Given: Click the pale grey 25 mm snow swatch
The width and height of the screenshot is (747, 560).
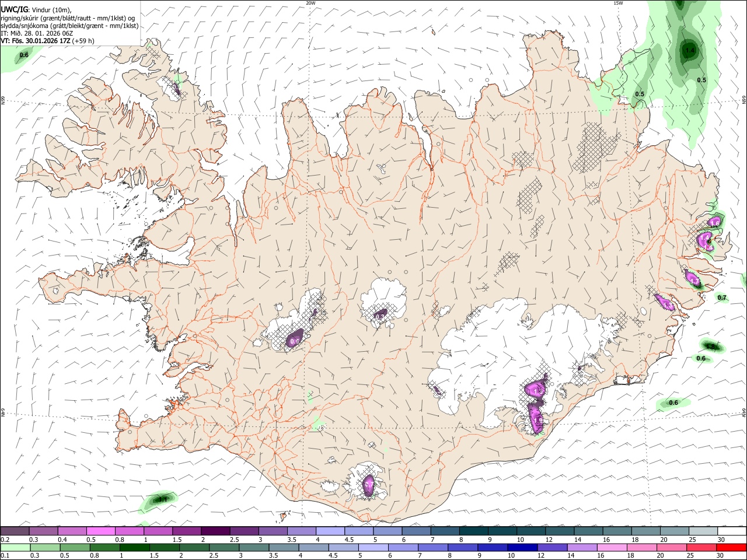Looking at the screenshot, I should point(704,531).
